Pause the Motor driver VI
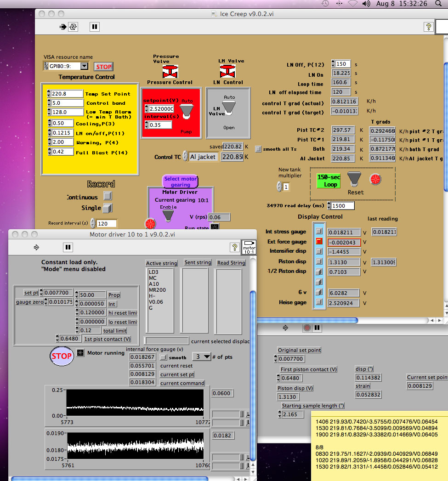The width and height of the screenshot is (448, 481). tap(68, 247)
